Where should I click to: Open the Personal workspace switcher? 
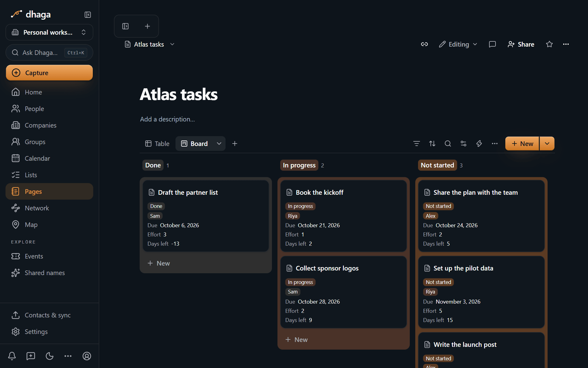(49, 32)
